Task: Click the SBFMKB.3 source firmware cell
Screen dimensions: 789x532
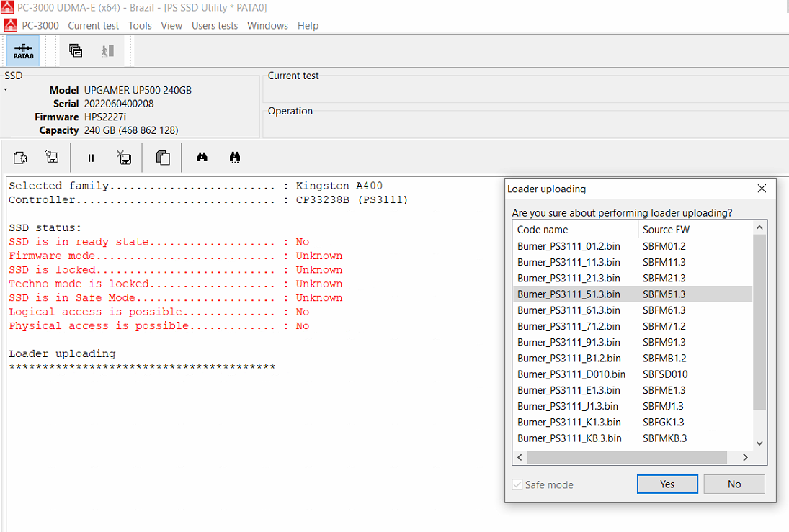Action: point(665,438)
